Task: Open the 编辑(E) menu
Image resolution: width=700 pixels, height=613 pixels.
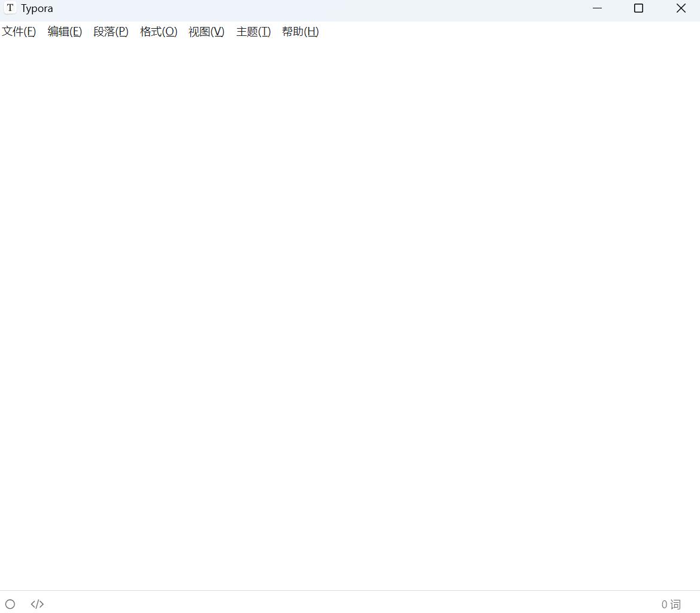Action: click(x=64, y=32)
